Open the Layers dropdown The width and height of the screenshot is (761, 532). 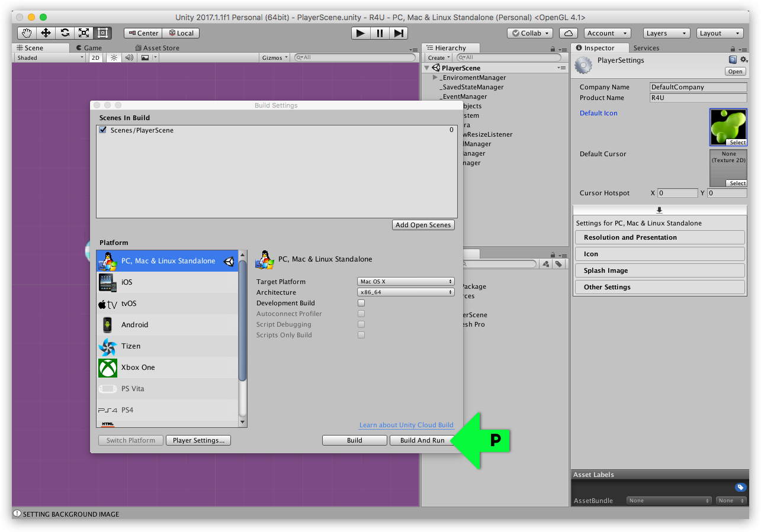(x=667, y=33)
